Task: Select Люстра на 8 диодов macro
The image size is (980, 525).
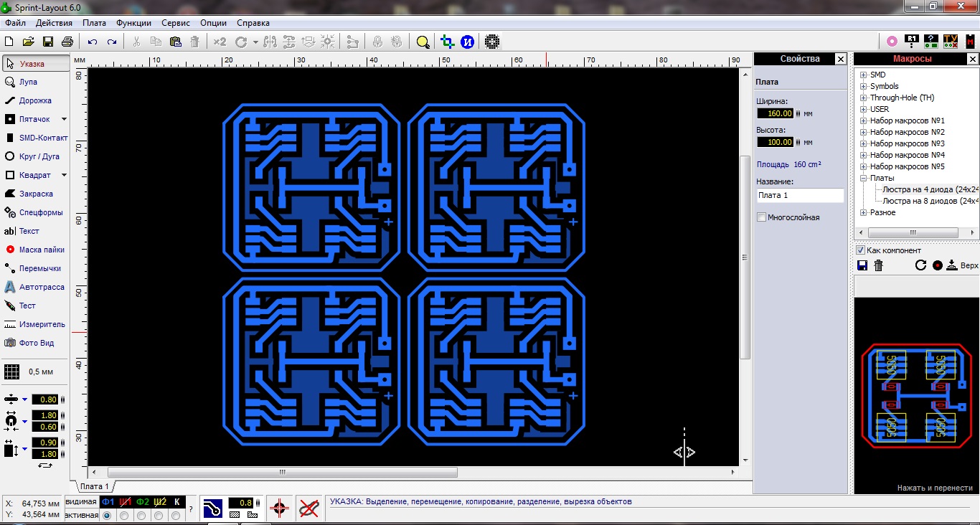Action: [x=930, y=201]
